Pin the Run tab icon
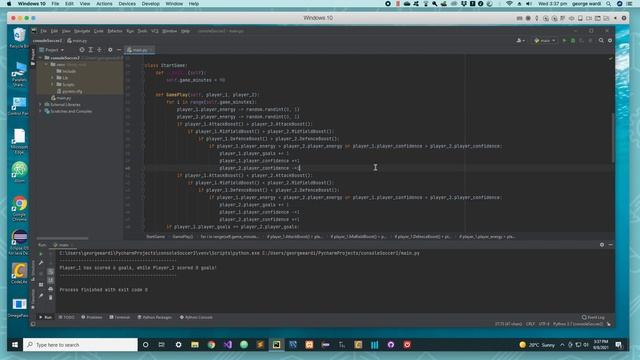The width and height of the screenshot is (640, 360). click(x=41, y=296)
